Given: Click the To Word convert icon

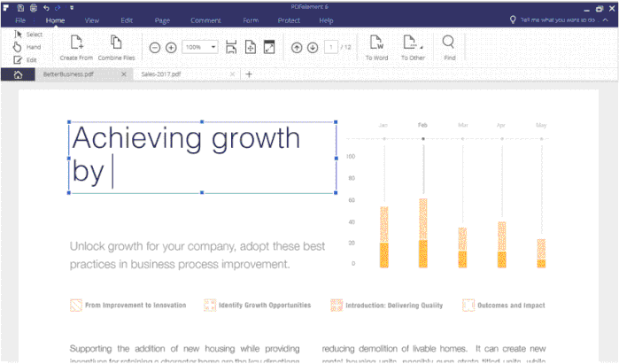Looking at the screenshot, I should tap(376, 42).
